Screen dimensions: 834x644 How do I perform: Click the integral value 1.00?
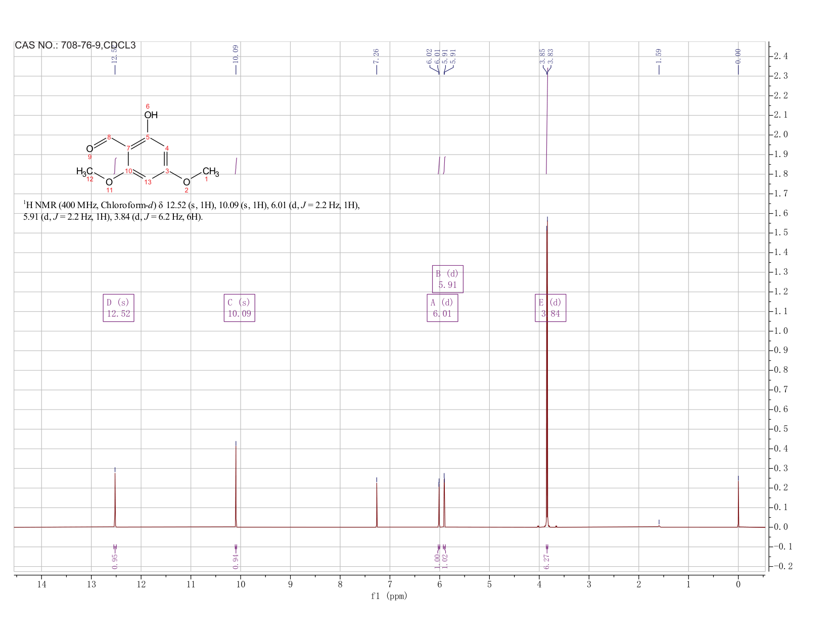click(437, 561)
